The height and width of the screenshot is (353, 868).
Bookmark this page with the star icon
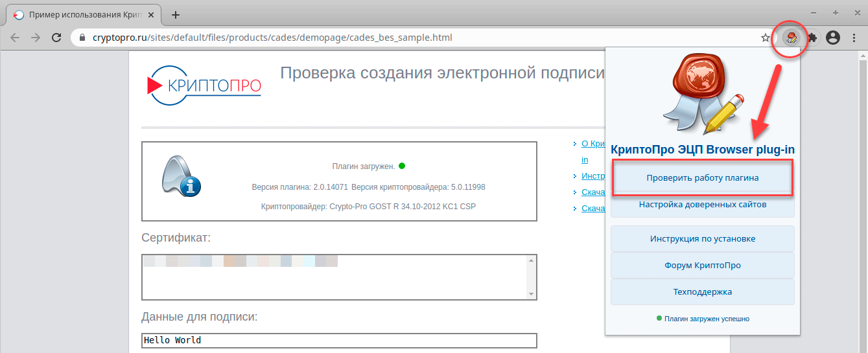click(x=765, y=38)
